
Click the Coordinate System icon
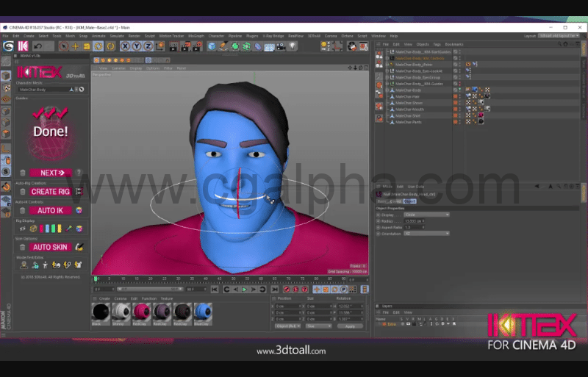(x=160, y=46)
